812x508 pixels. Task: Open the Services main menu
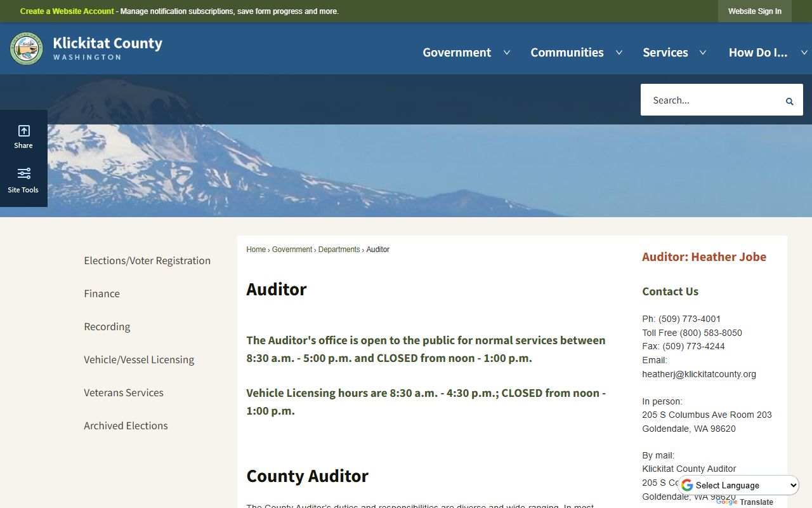[x=665, y=53]
